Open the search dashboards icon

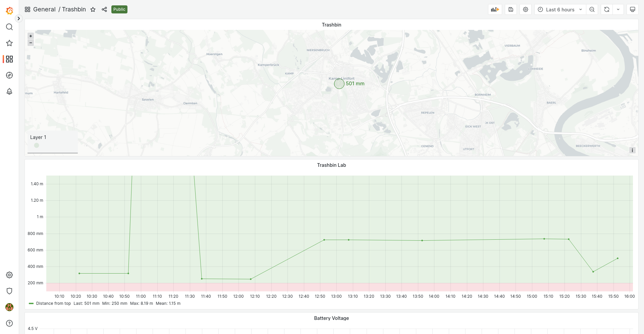[9, 27]
